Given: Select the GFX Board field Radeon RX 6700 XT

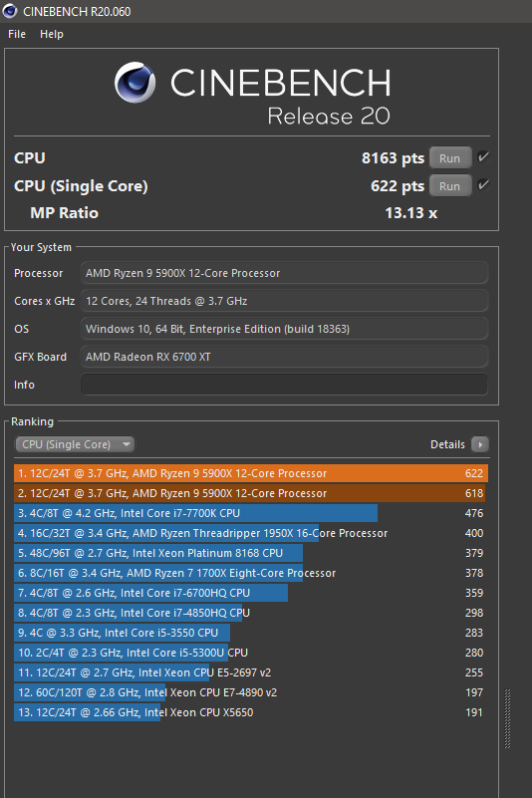Looking at the screenshot, I should [284, 357].
